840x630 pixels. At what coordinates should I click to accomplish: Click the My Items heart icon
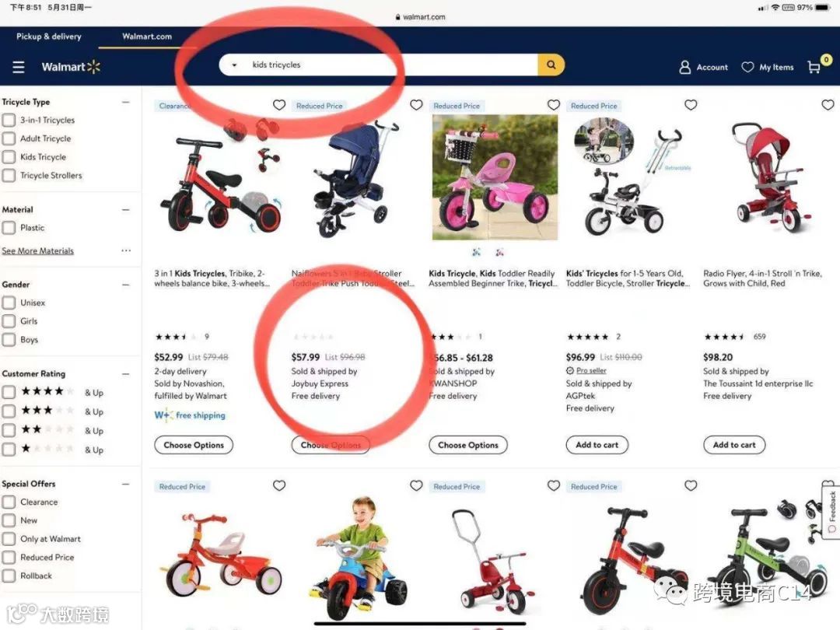[747, 67]
